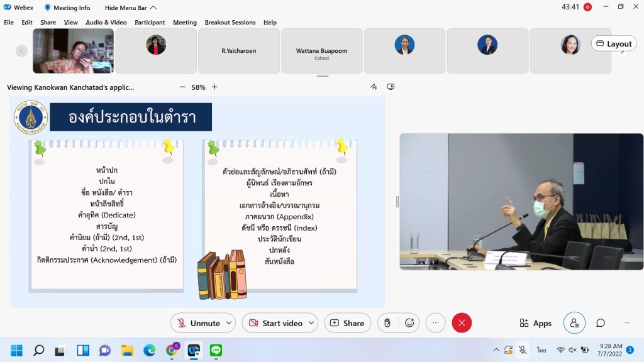
Task: Expand audio options arrow next to Unmute
Action: (x=228, y=323)
